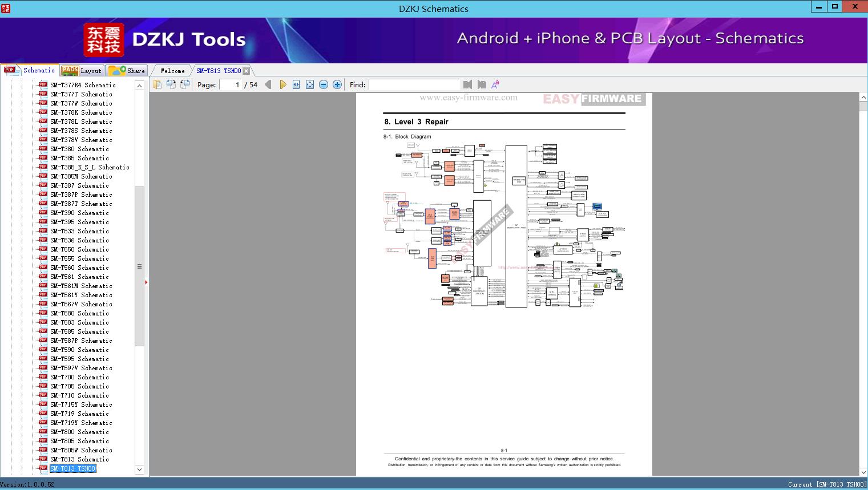Click the copy pages toolbar icon
The width and height of the screenshot is (868, 490).
(x=158, y=84)
